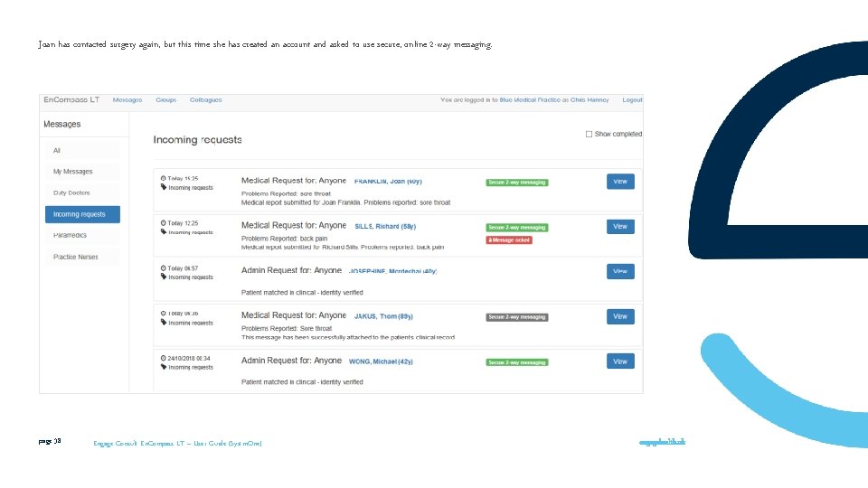Select Practice Nurses in the sidebar
Image resolution: width=868 pixels, height=488 pixels.
click(x=82, y=257)
